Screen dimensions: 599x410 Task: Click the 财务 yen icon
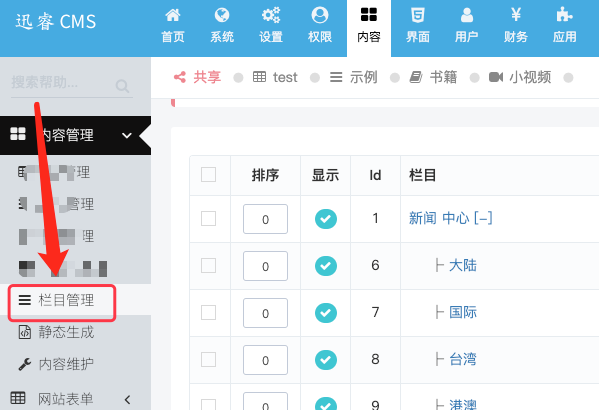click(x=516, y=15)
